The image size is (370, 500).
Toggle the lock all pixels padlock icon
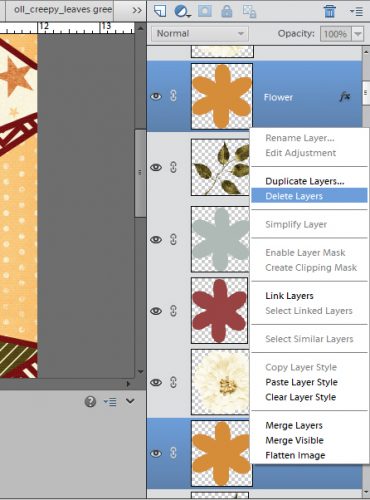[x=227, y=11]
